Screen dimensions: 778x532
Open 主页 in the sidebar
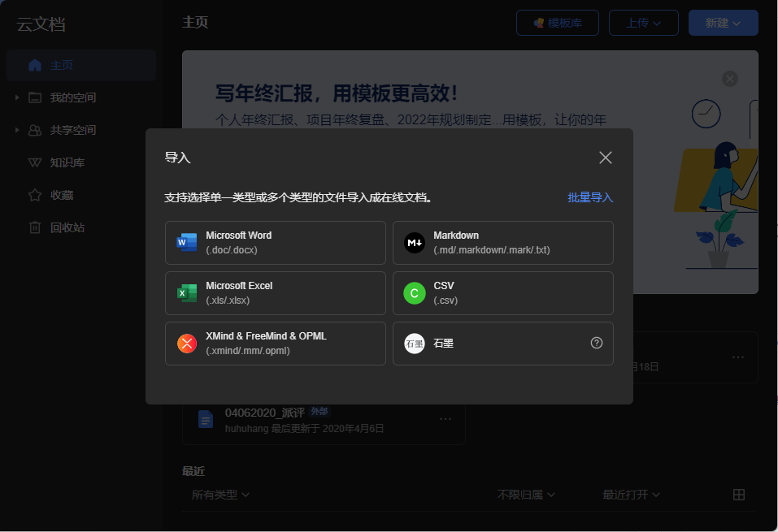tap(81, 65)
